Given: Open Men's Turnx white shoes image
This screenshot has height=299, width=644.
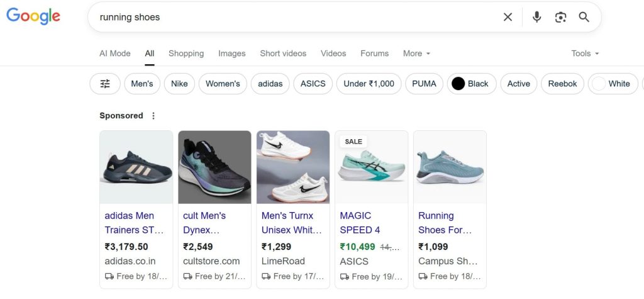Looking at the screenshot, I should point(293,167).
